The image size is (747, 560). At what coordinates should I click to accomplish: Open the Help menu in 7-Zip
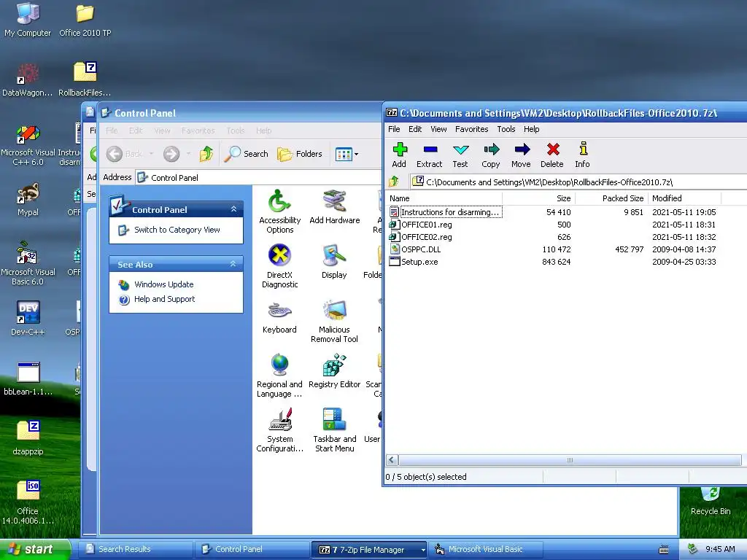(x=531, y=129)
